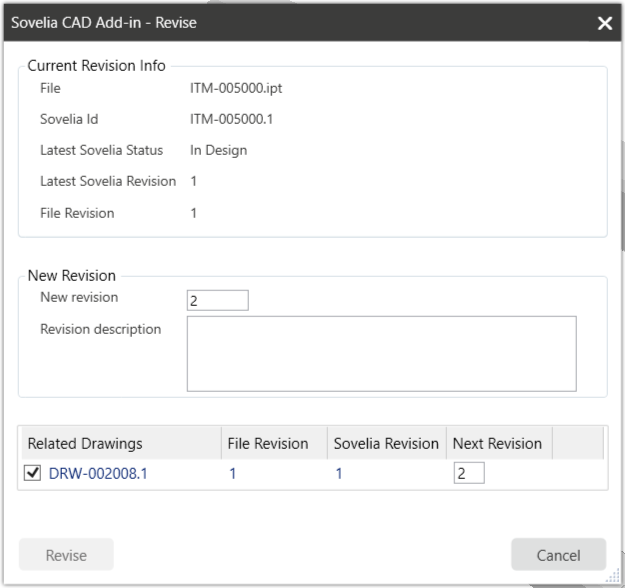Click the In Design status value
This screenshot has width=625, height=588.
coord(218,150)
